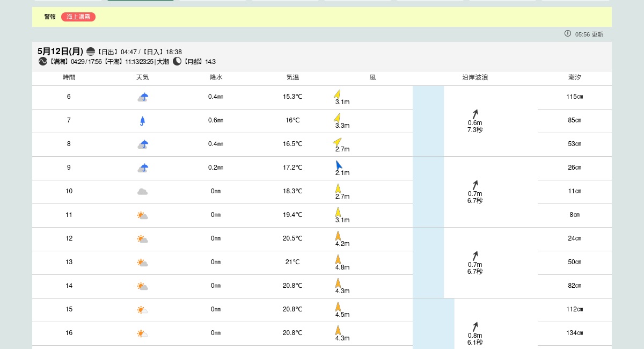
Task: Click the 5月12日(月) date heading
Action: coord(60,52)
